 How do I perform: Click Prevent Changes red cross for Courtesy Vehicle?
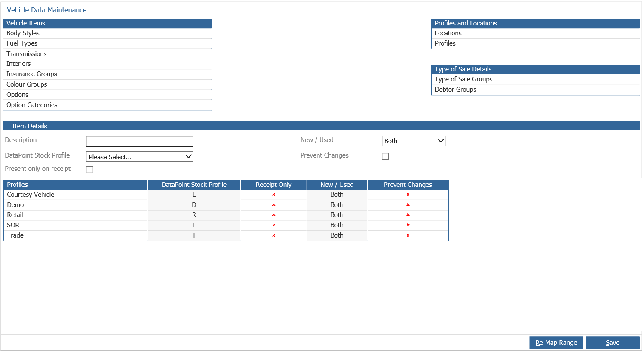(408, 195)
